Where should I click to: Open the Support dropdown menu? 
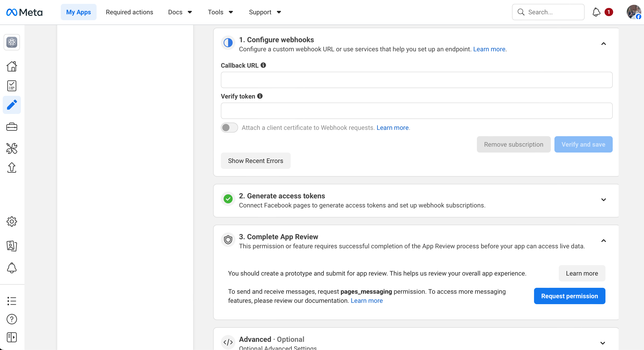(265, 12)
